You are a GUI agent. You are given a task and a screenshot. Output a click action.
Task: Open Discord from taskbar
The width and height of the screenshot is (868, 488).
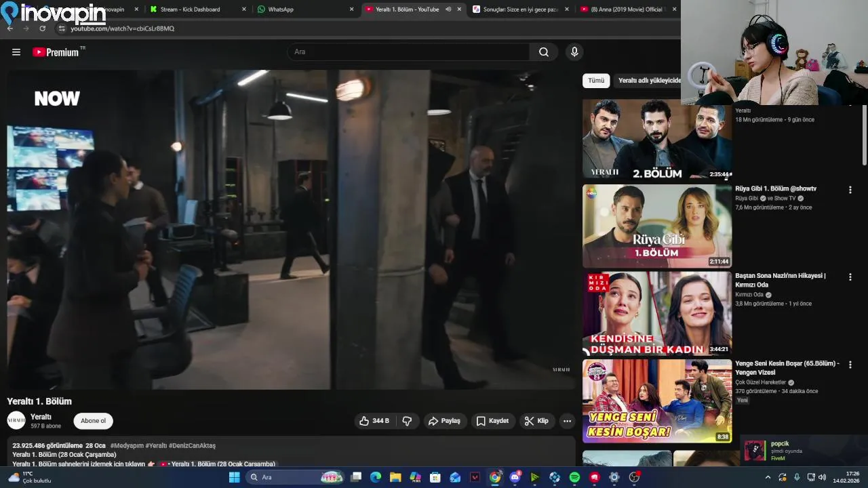(x=515, y=477)
